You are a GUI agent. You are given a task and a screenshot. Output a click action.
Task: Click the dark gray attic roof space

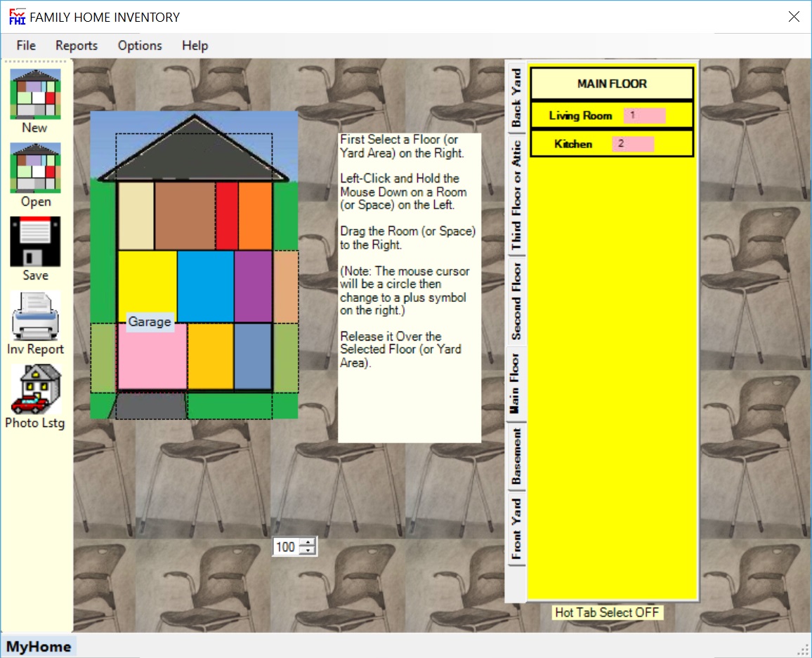click(194, 155)
